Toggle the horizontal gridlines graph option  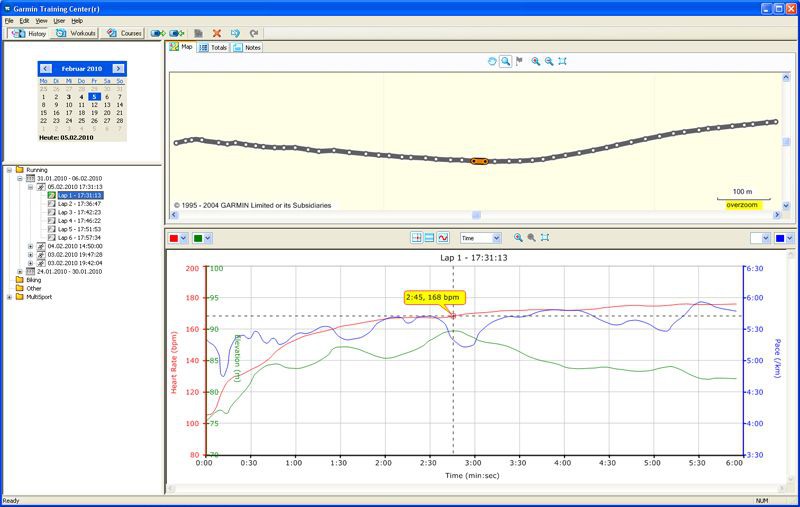point(430,238)
